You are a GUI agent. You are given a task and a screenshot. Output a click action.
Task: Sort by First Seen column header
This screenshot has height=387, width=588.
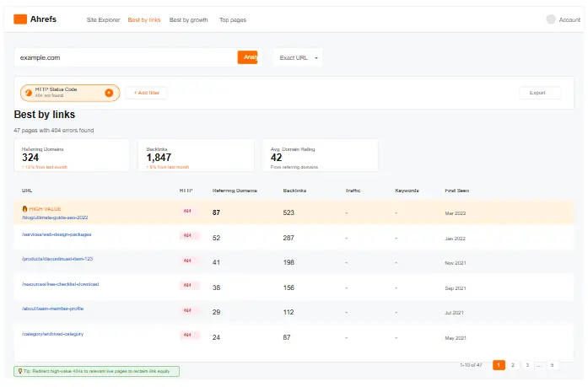pyautogui.click(x=456, y=191)
